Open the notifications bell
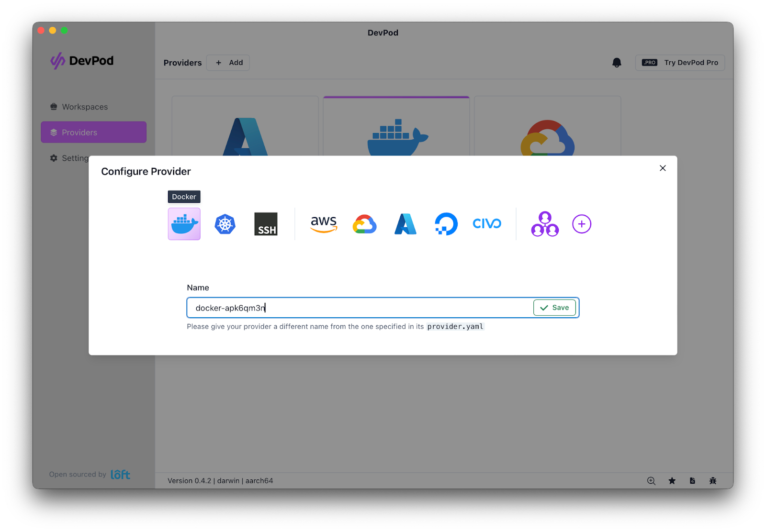 click(617, 63)
